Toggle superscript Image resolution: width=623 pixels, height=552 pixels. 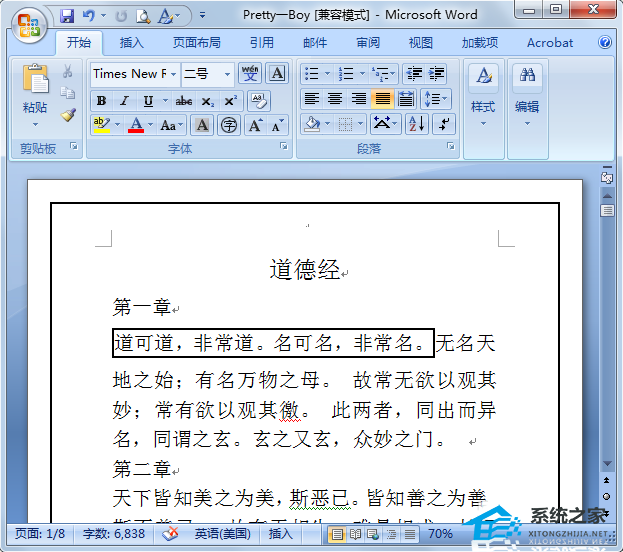point(230,101)
